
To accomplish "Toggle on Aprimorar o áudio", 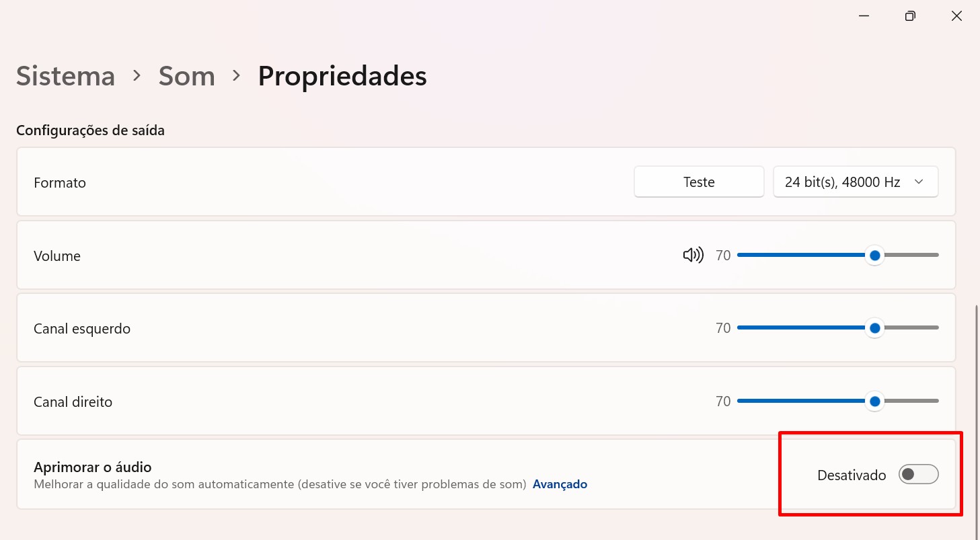I will tap(919, 474).
